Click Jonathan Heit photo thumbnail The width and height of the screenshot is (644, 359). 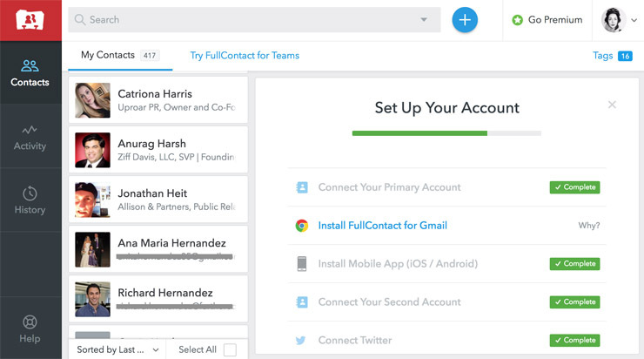pyautogui.click(x=92, y=200)
